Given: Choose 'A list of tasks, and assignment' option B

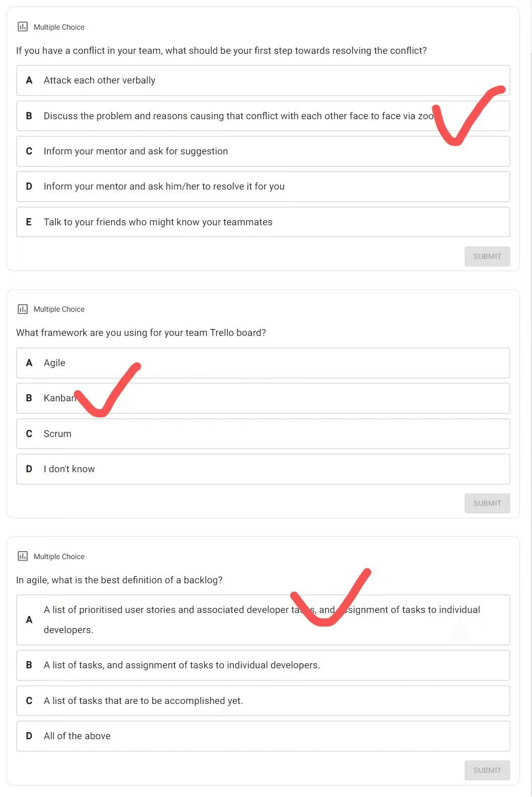Looking at the screenshot, I should click(x=263, y=665).
